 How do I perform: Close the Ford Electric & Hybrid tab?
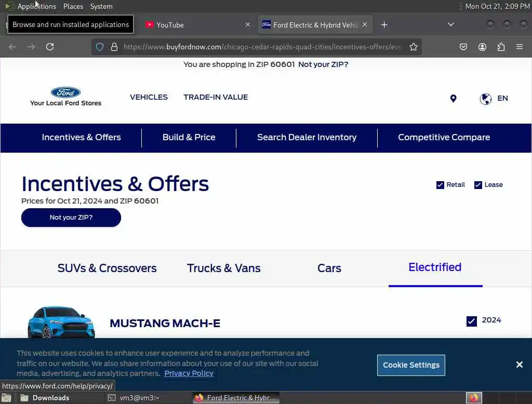tap(364, 24)
